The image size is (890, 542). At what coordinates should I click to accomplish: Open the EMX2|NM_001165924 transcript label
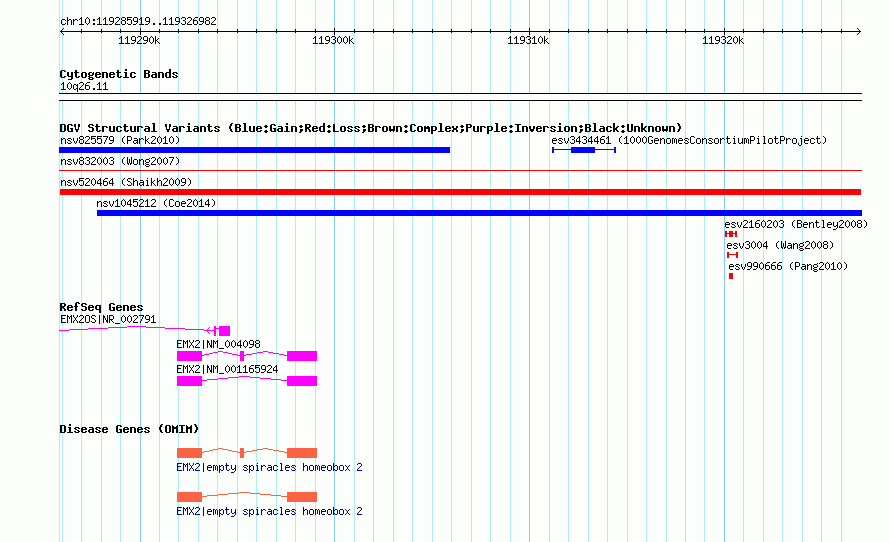pos(227,369)
